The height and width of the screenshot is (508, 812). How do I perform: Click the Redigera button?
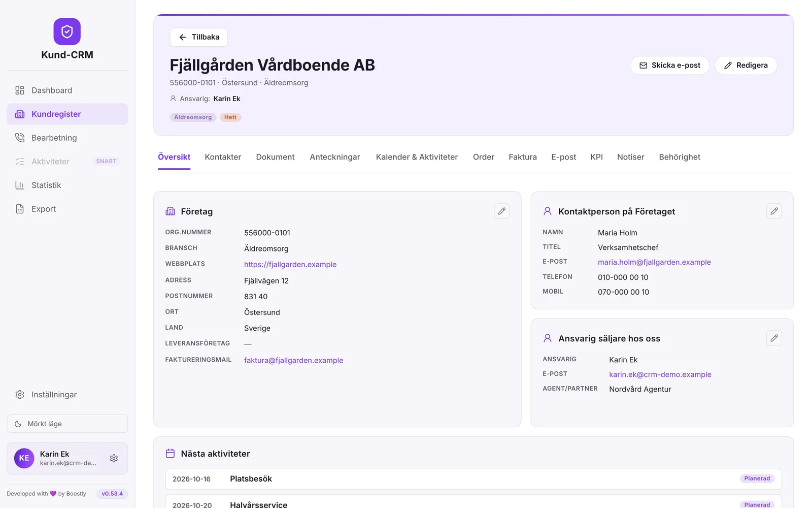[x=746, y=66]
